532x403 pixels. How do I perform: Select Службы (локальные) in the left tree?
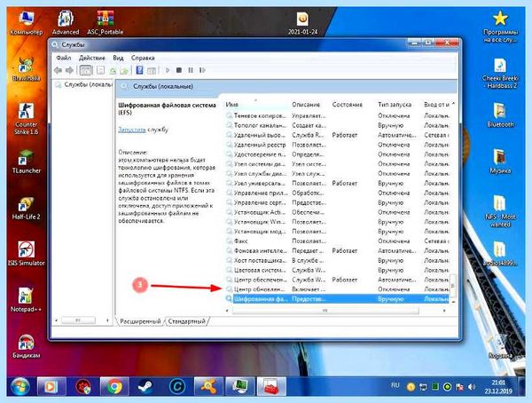[x=85, y=84]
